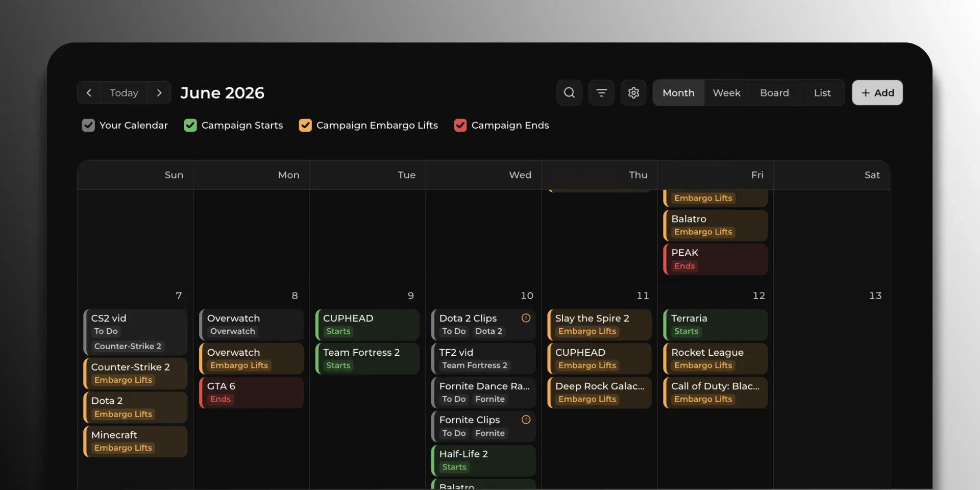
Task: Open Minecraft Embargo Lifts event
Action: 135,442
